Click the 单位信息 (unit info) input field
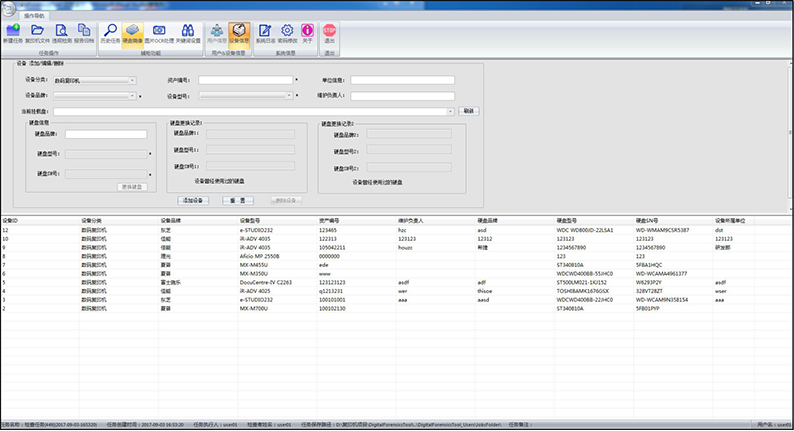Image resolution: width=794 pixels, height=431 pixels. [403, 80]
